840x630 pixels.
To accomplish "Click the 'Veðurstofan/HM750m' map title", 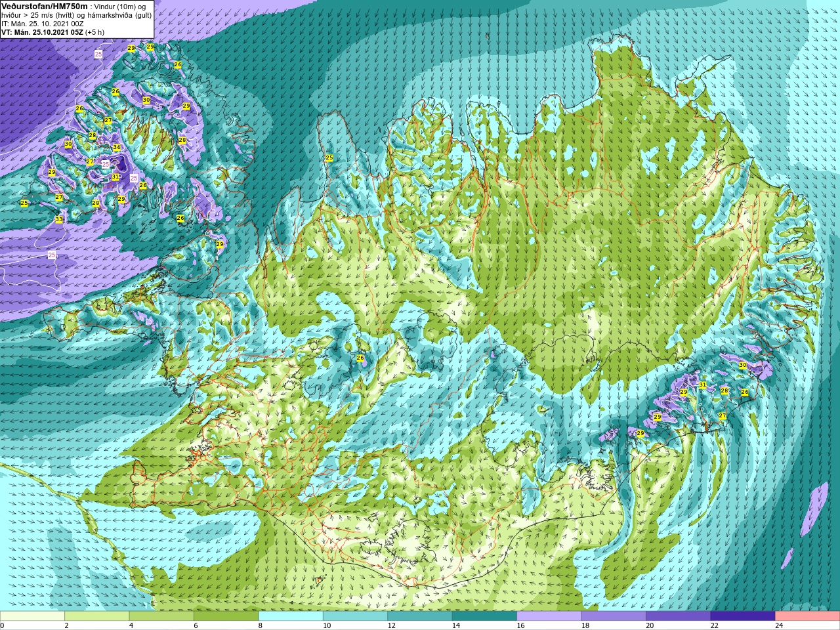I will point(44,6).
